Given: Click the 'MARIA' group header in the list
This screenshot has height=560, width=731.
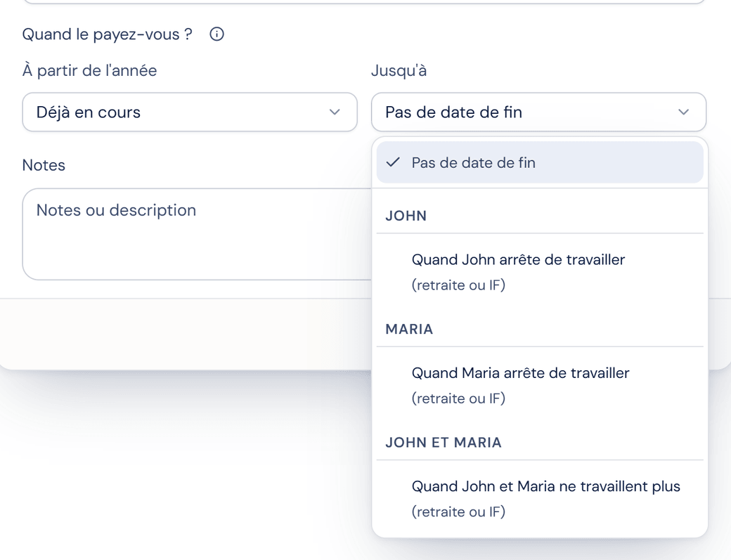Looking at the screenshot, I should pyautogui.click(x=409, y=329).
